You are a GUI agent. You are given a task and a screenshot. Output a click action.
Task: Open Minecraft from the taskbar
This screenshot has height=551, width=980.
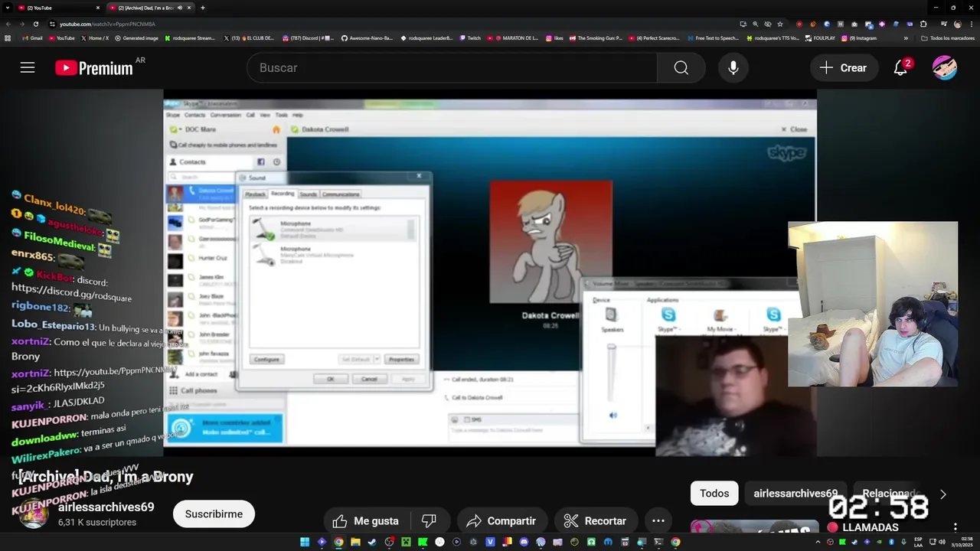click(x=406, y=542)
